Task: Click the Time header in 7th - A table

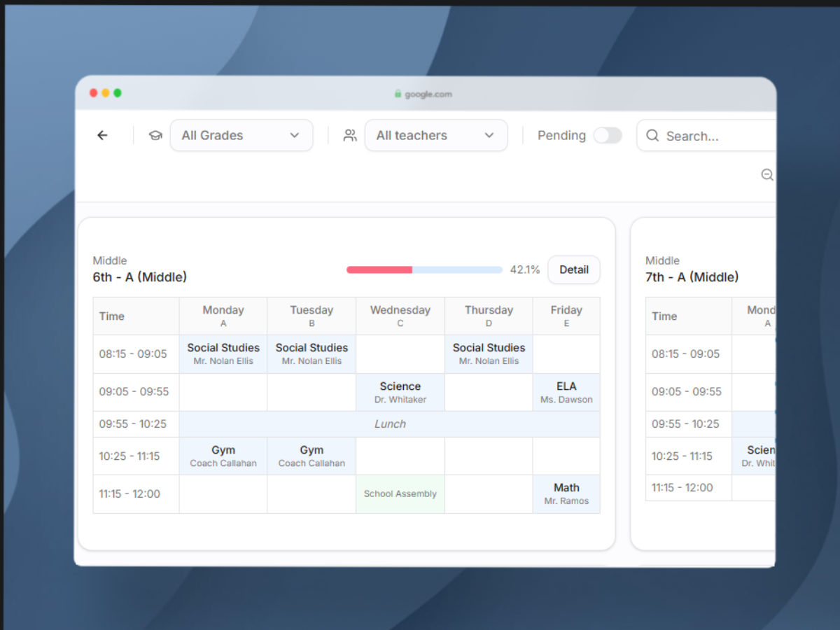Action: coord(664,316)
